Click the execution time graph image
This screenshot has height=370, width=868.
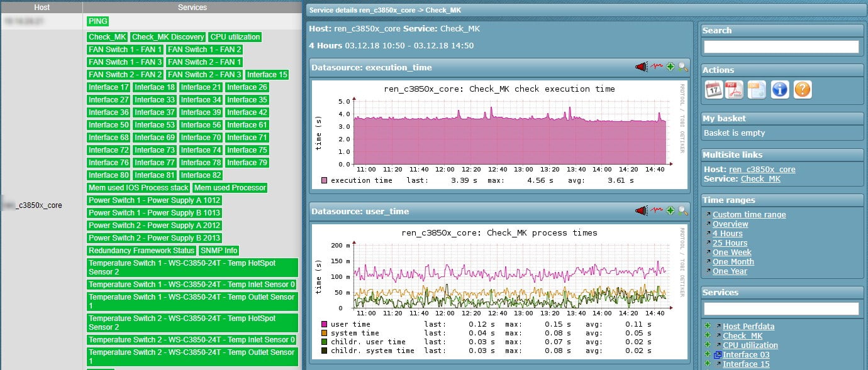497,134
